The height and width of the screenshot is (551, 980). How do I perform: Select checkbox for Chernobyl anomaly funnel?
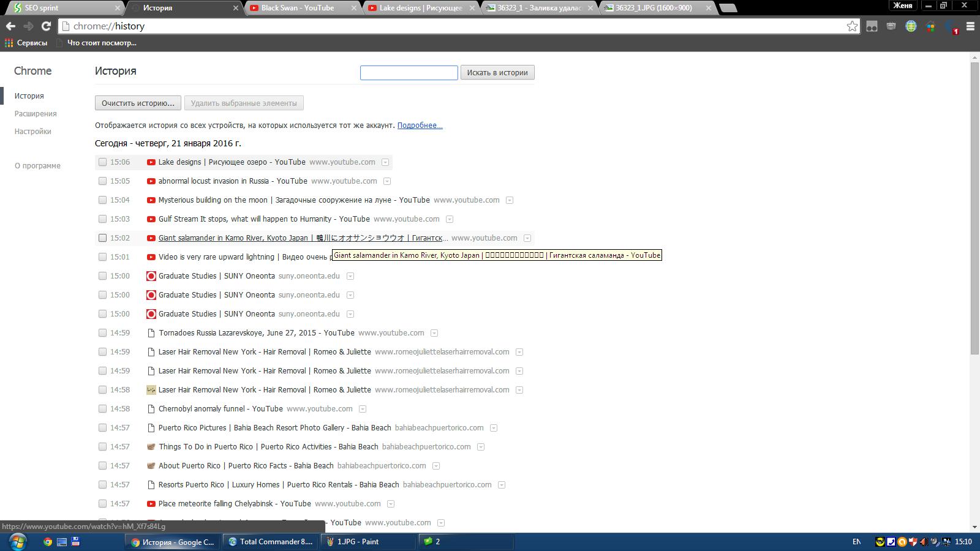tap(102, 409)
